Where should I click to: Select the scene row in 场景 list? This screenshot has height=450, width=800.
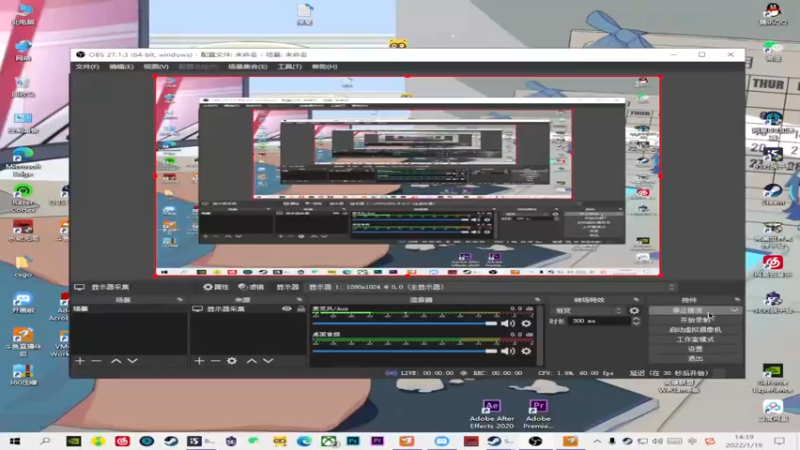click(129, 309)
